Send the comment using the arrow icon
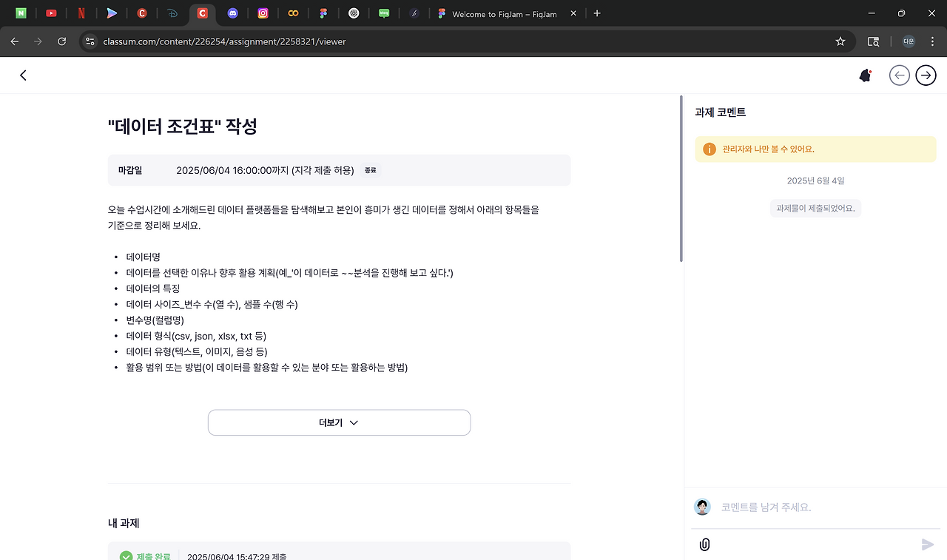 927,544
